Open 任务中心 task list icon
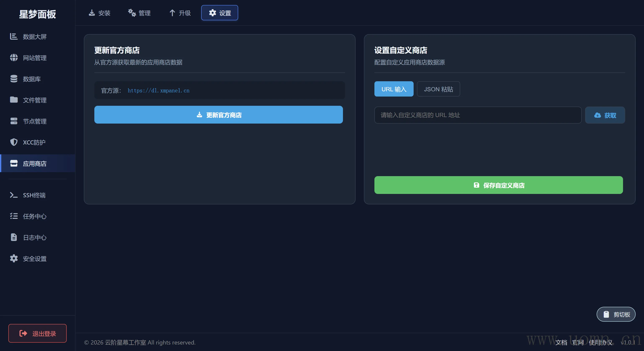The image size is (644, 351). click(14, 216)
